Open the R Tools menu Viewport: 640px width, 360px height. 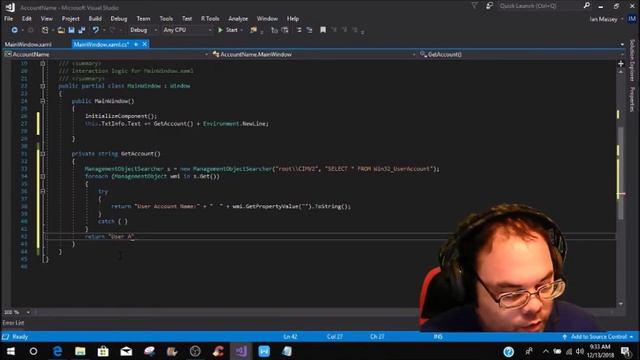[x=210, y=19]
